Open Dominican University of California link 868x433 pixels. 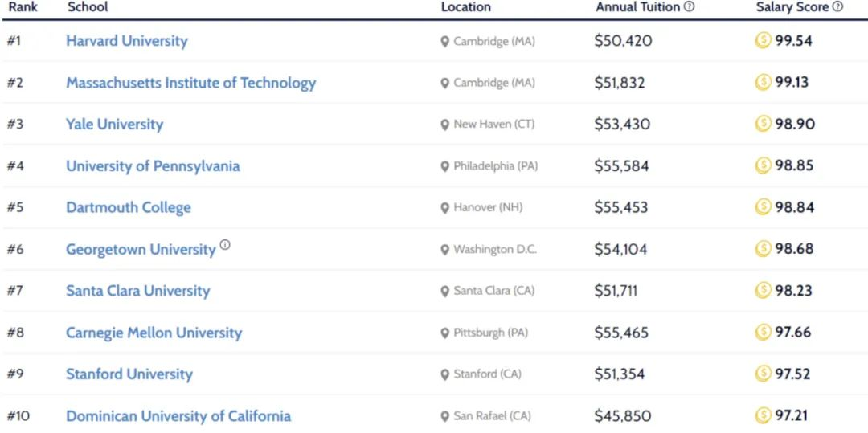(178, 416)
